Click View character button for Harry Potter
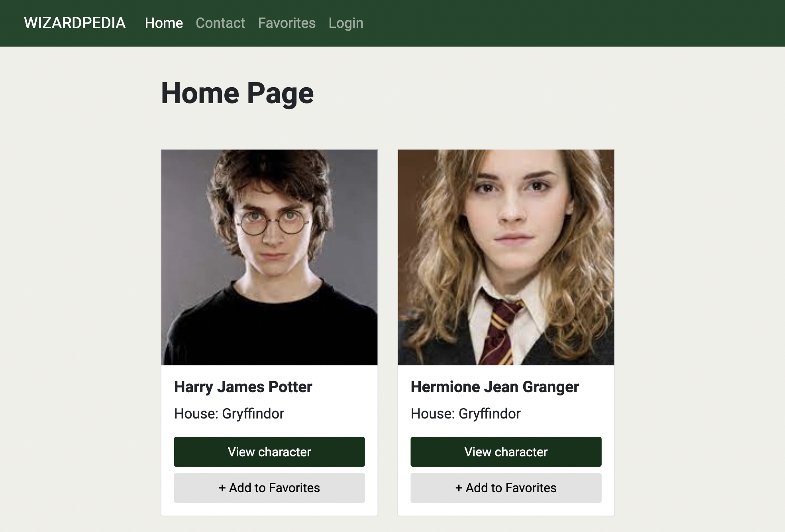The height and width of the screenshot is (532, 785). (269, 451)
